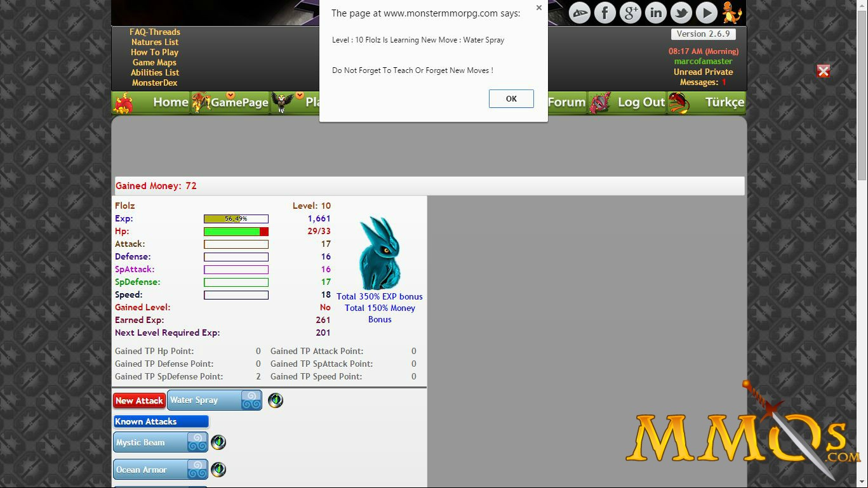The width and height of the screenshot is (868, 488).
Task: Open the Unread Private Messages link
Action: pos(704,77)
